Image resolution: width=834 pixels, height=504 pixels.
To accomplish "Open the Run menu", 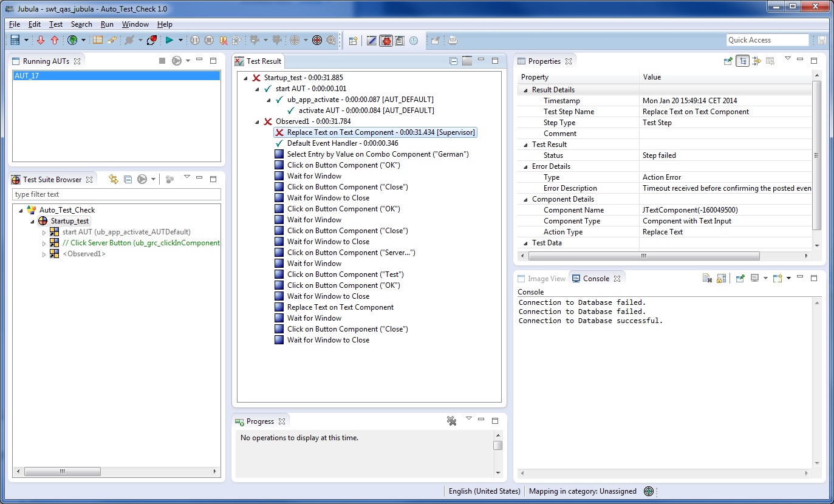I will tap(107, 24).
